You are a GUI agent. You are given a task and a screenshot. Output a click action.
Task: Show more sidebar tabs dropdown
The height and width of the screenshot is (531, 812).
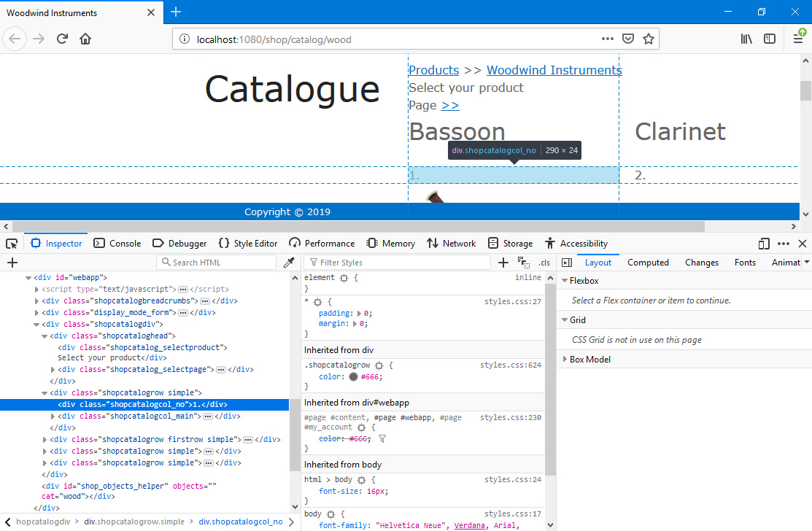click(x=806, y=263)
